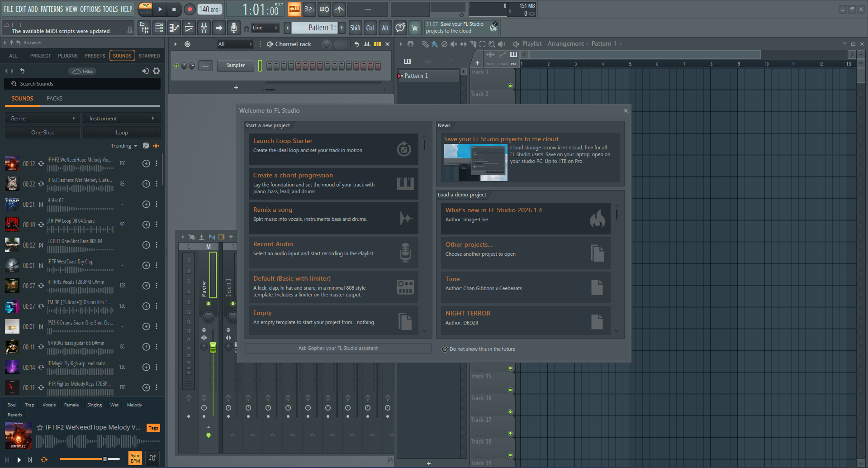
Task: Toggle the One-Shot filter
Action: click(x=43, y=133)
